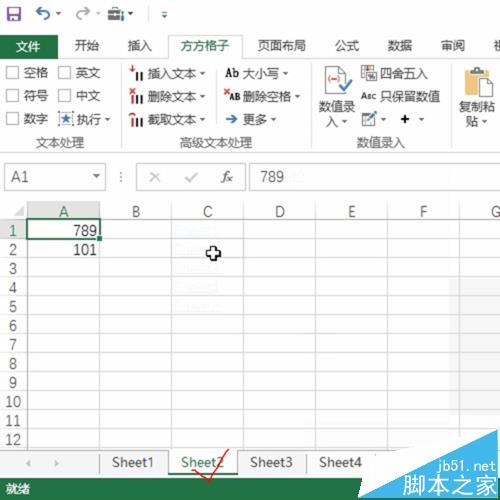Click the Select All corner triangle

(x=18, y=211)
